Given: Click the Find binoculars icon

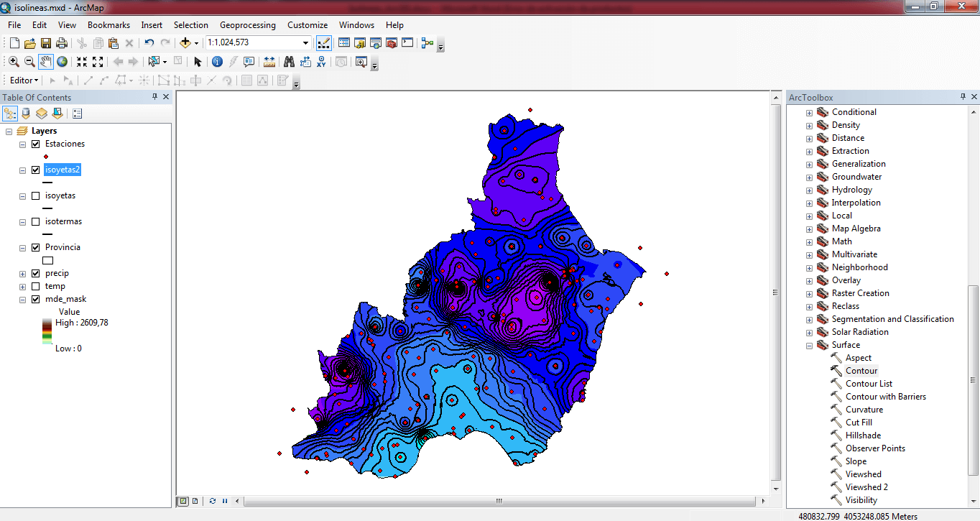Looking at the screenshot, I should [289, 62].
